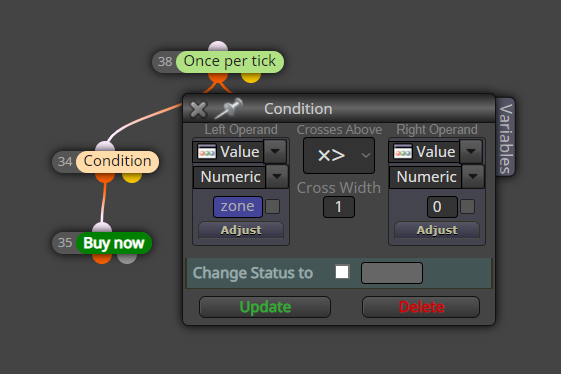Screen dimensions: 561x374
Task: Close the Condition panel with the X icon
Action: coord(198,110)
